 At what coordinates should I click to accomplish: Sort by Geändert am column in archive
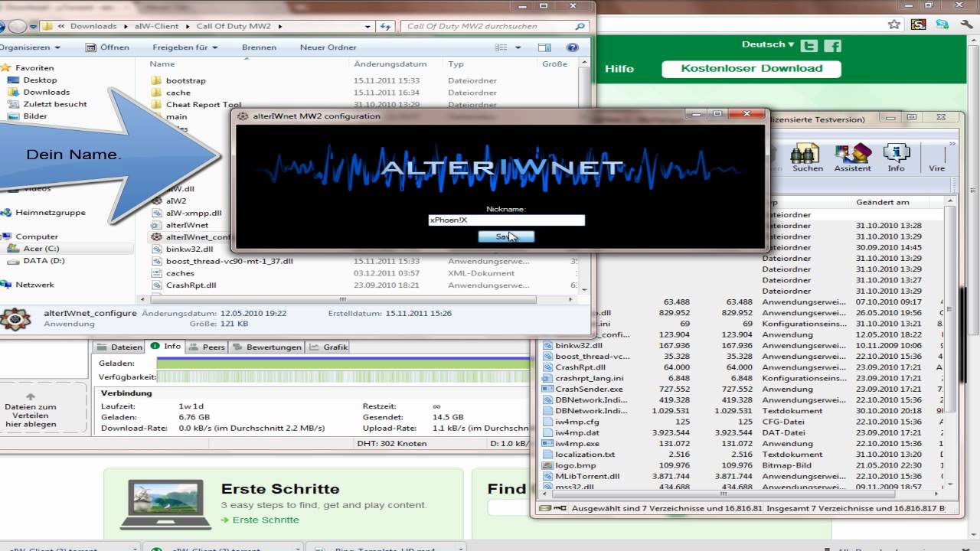883,202
